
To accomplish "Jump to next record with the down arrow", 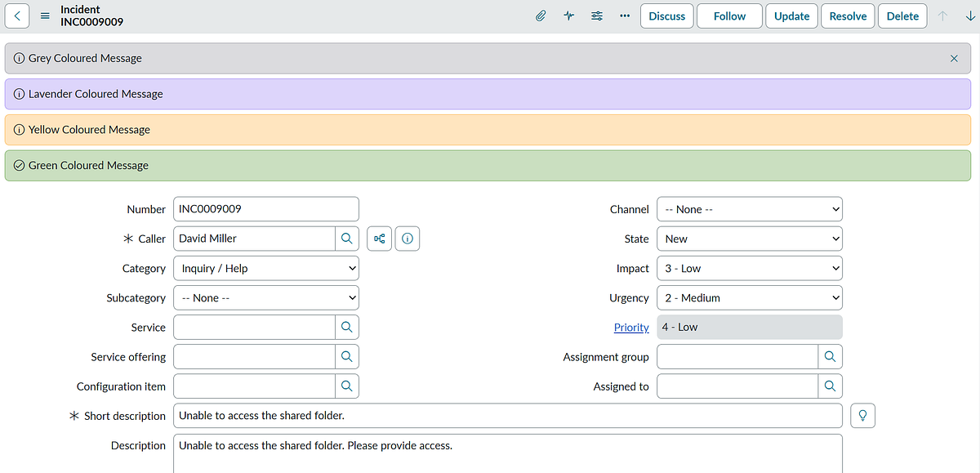I will click(x=970, y=16).
